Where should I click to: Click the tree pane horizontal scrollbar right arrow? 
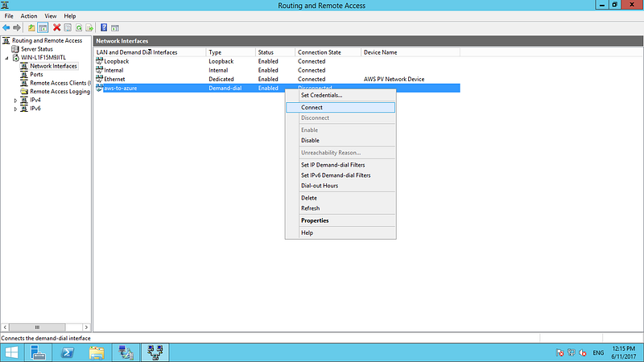(86, 327)
